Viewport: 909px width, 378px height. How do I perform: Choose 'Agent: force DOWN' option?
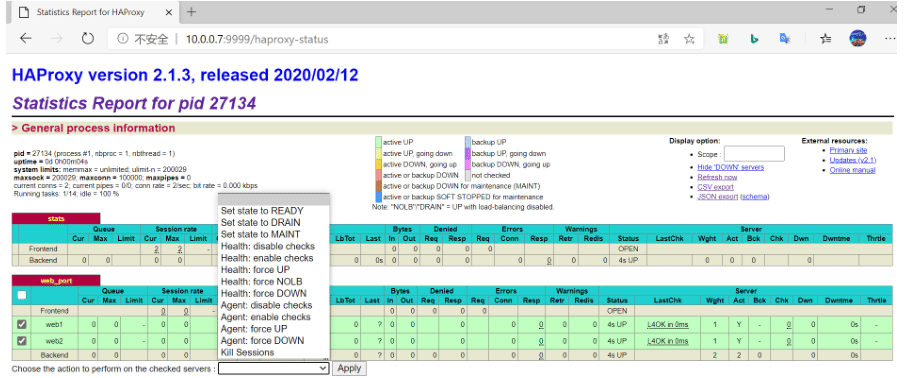coord(262,340)
